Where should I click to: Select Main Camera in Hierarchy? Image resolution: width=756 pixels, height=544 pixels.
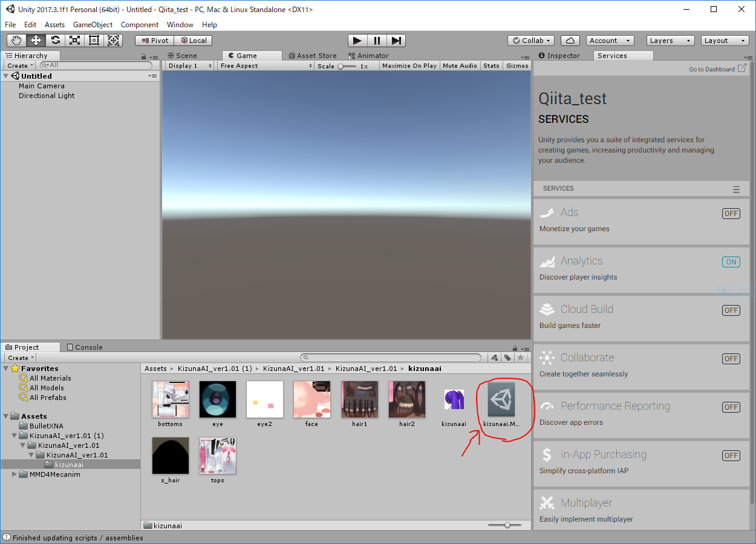[x=41, y=86]
